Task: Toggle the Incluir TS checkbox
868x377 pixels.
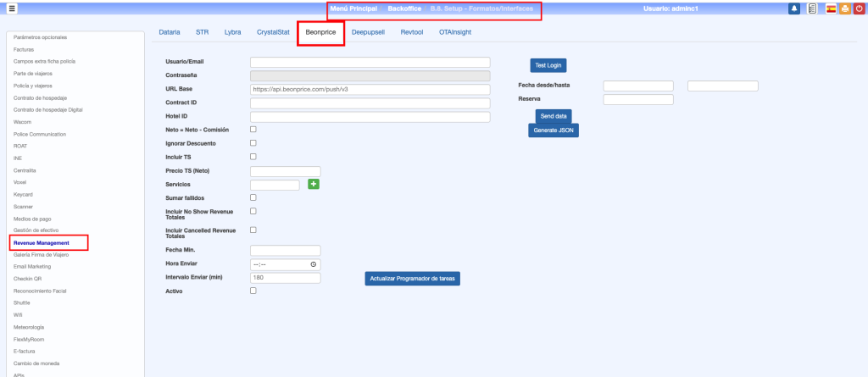Action: click(253, 157)
